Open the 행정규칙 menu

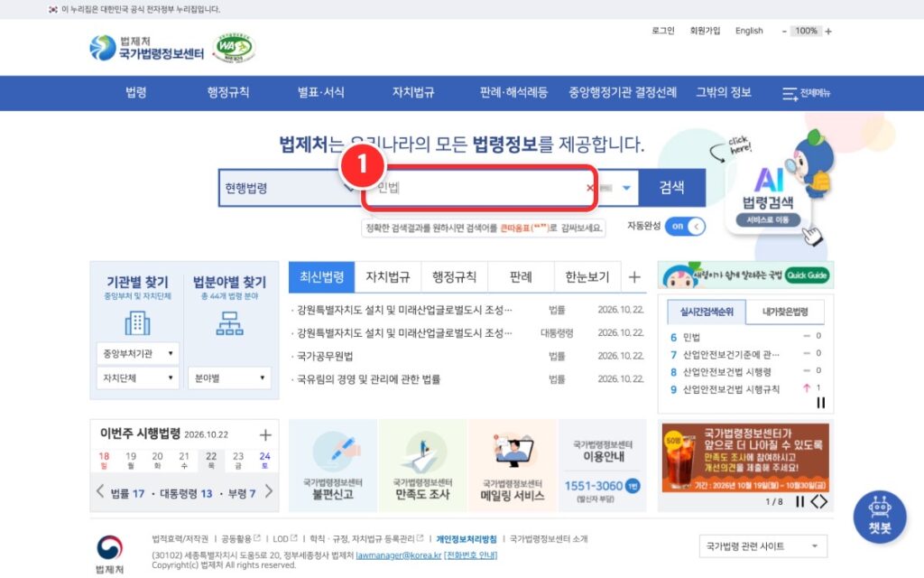(x=228, y=93)
